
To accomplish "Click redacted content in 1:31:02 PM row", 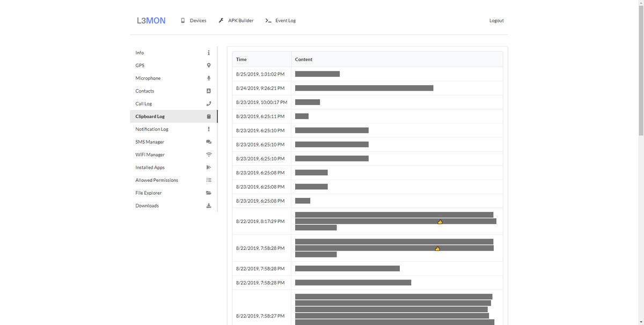I will 317,74.
